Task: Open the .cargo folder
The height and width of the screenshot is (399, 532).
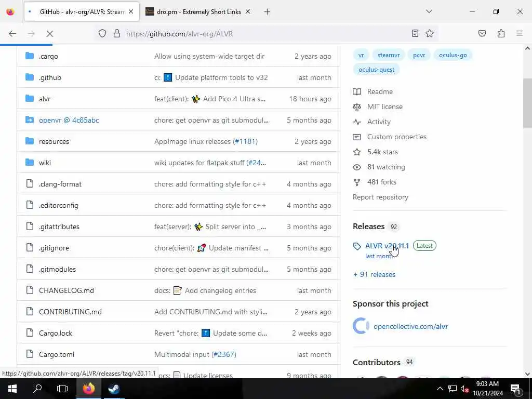Action: (x=48, y=56)
